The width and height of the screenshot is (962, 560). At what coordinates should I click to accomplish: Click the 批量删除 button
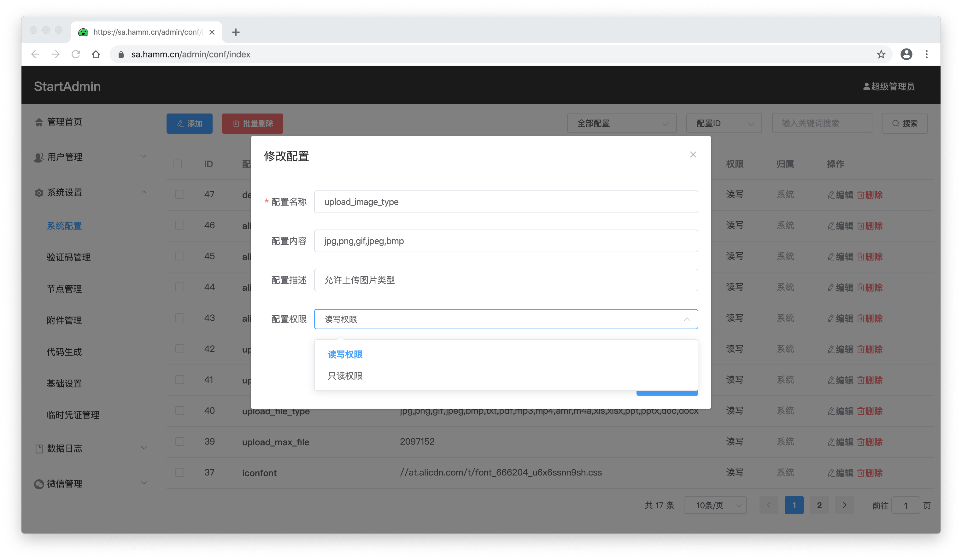click(252, 123)
